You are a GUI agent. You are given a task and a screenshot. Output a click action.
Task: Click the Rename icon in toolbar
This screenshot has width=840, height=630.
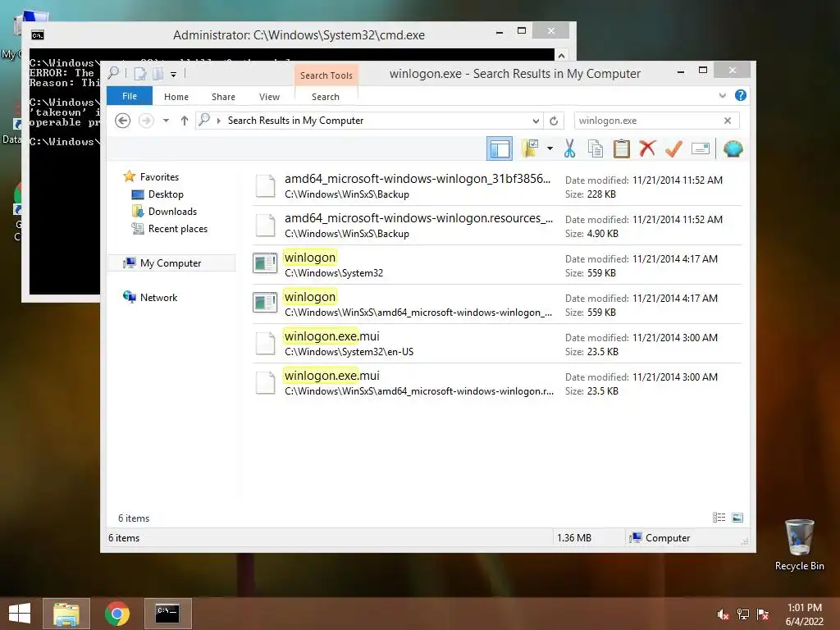coord(701,148)
